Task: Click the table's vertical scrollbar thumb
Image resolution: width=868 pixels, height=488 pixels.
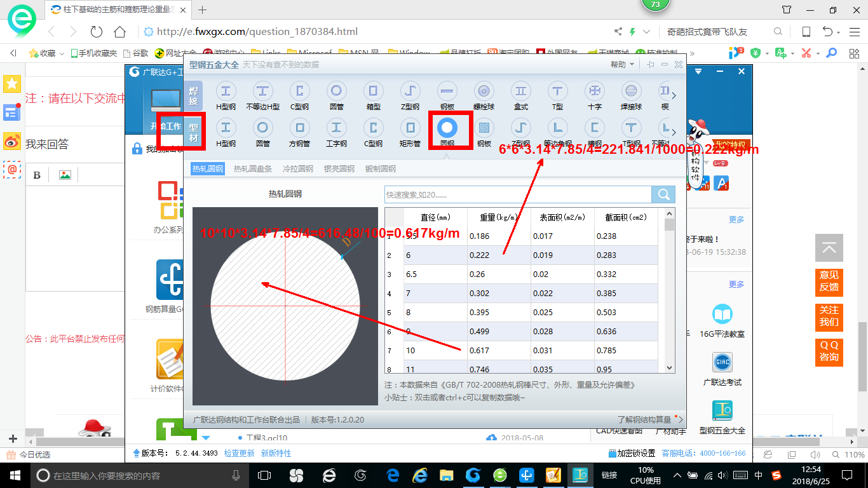Action: pyautogui.click(x=669, y=224)
